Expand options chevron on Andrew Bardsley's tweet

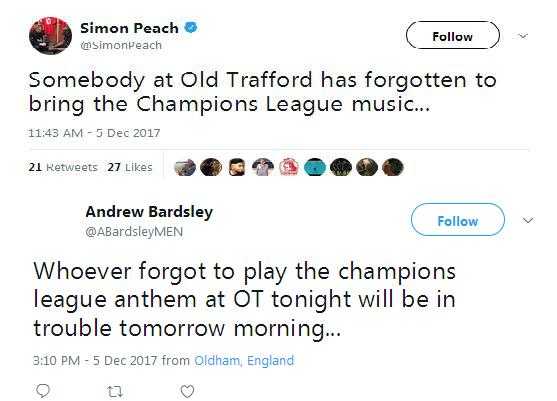pyautogui.click(x=528, y=220)
